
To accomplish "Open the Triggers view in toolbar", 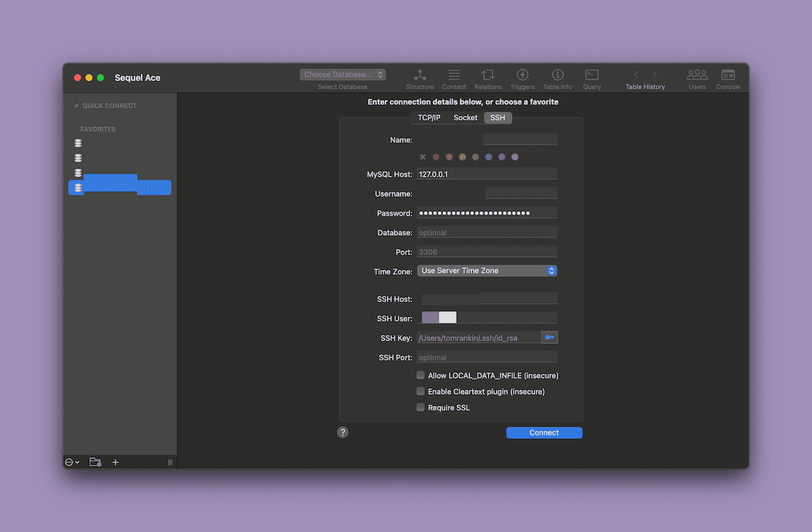I will [522, 79].
